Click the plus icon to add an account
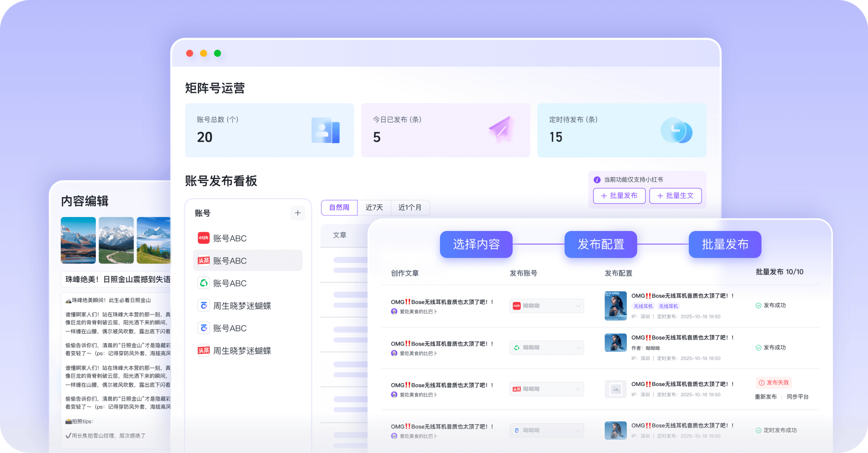The width and height of the screenshot is (868, 453). (x=298, y=213)
